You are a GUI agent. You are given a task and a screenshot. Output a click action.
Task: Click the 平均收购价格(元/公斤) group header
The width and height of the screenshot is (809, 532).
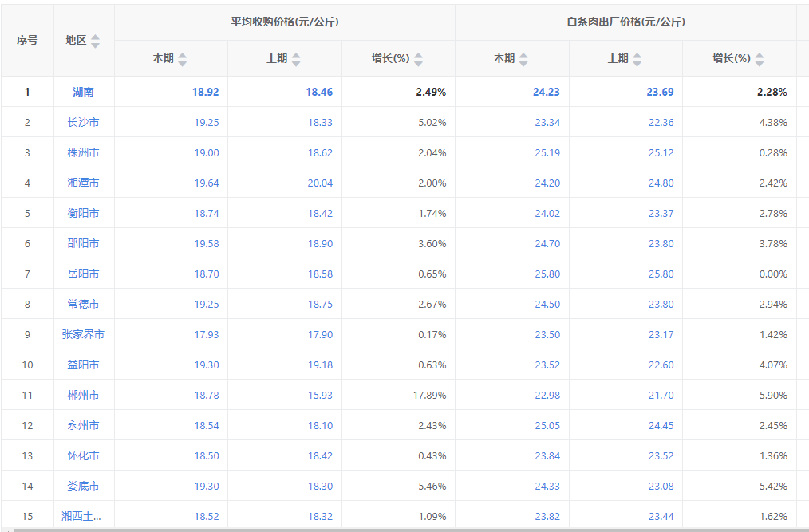(x=285, y=22)
